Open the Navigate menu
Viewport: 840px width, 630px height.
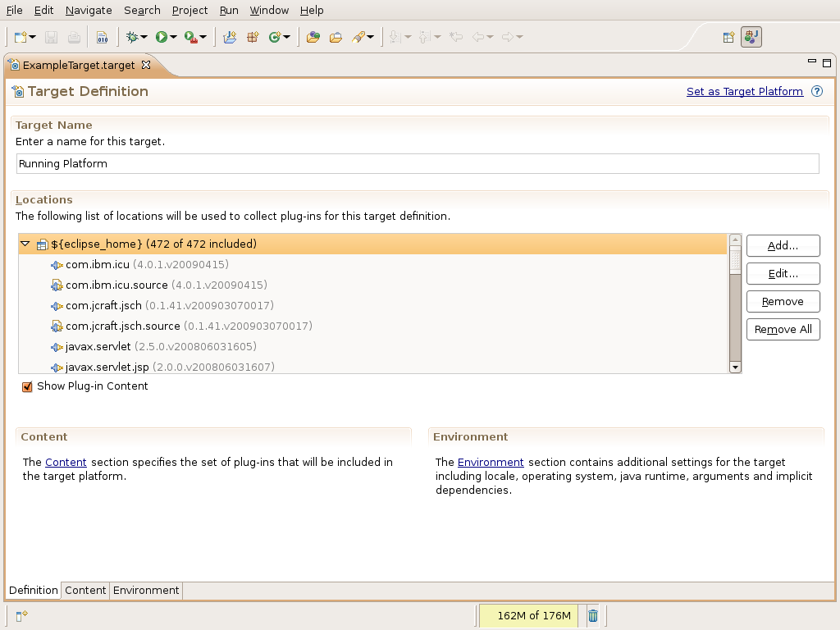pyautogui.click(x=89, y=10)
